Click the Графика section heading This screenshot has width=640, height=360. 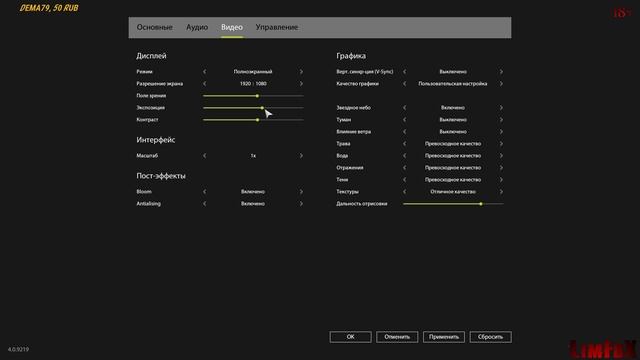tap(351, 56)
